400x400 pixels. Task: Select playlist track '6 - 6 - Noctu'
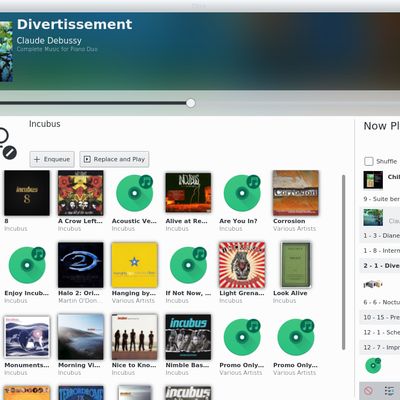coord(380,302)
